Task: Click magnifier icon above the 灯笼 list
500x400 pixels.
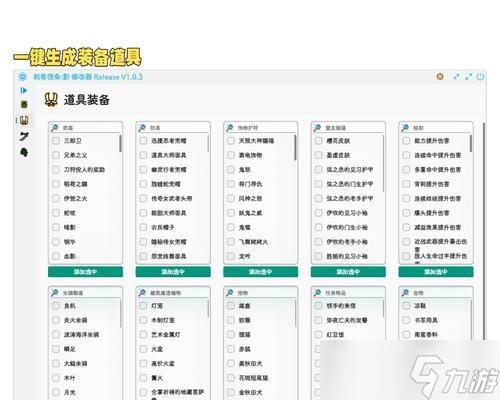Action: 142,292
